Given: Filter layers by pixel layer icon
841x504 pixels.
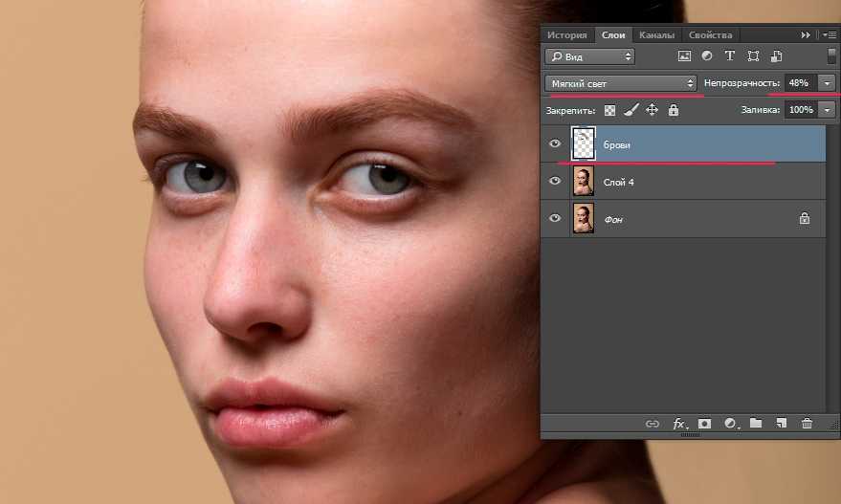Looking at the screenshot, I should pos(684,56).
